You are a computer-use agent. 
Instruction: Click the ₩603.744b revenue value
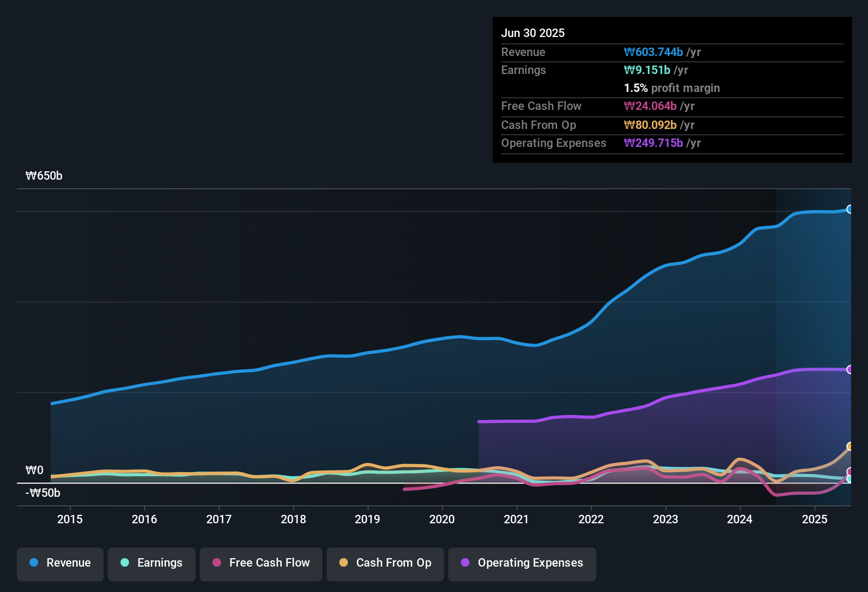tap(654, 52)
